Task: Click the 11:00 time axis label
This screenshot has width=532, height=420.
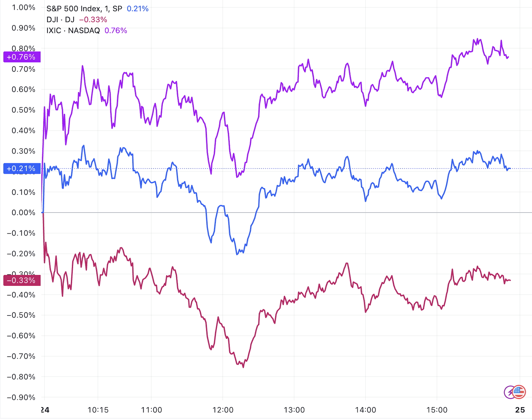Action: click(x=151, y=410)
